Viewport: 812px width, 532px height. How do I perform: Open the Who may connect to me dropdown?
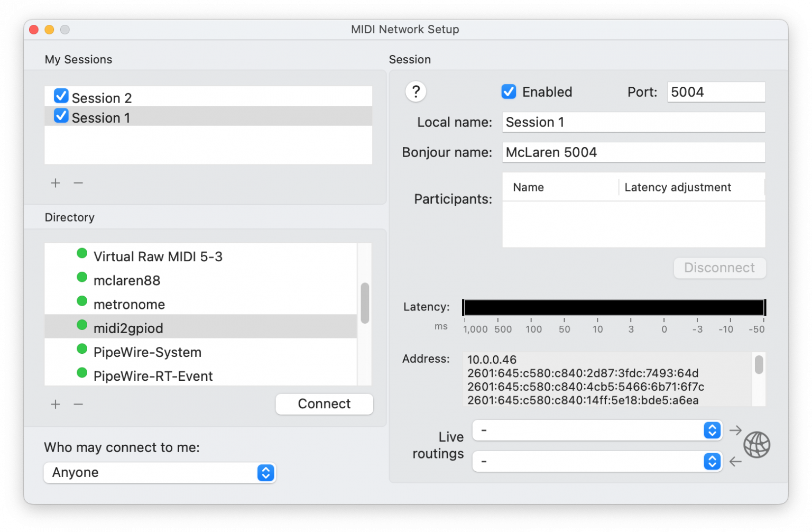coord(159,472)
